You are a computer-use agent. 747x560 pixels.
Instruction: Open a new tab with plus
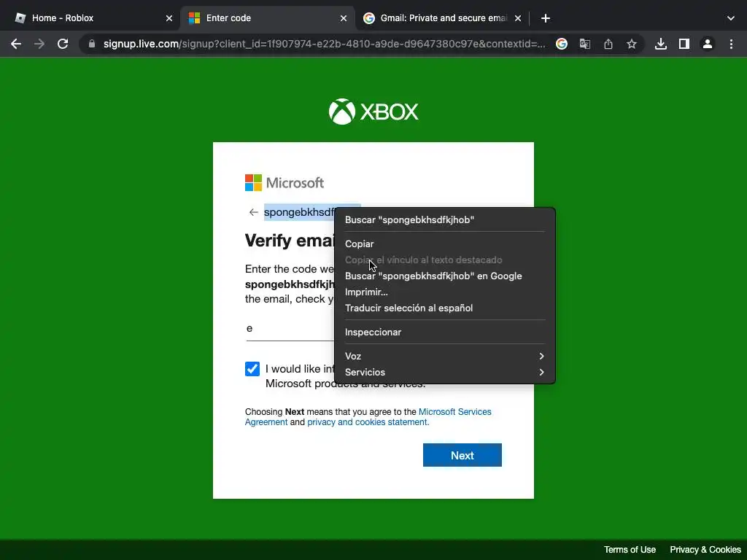pyautogui.click(x=546, y=18)
